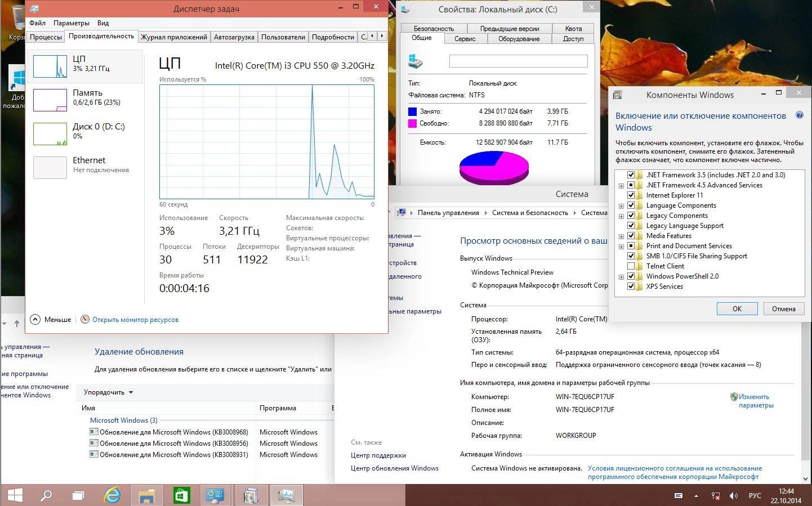
Task: Switch to Процессы tab
Action: pos(46,37)
